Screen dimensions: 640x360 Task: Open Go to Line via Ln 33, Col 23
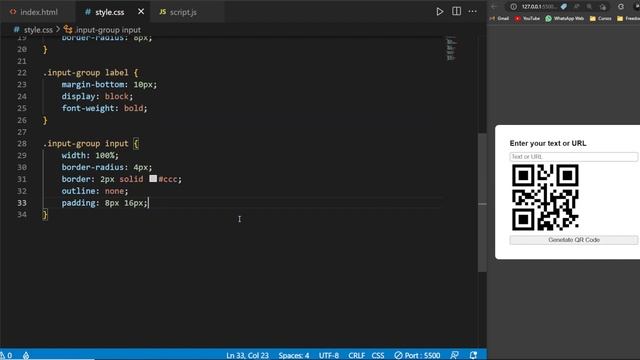pos(247,356)
